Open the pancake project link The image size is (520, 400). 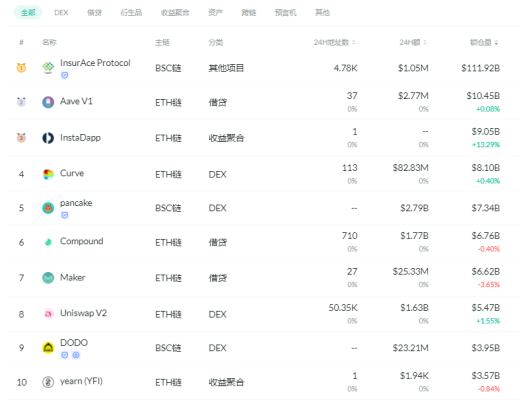[x=76, y=203]
